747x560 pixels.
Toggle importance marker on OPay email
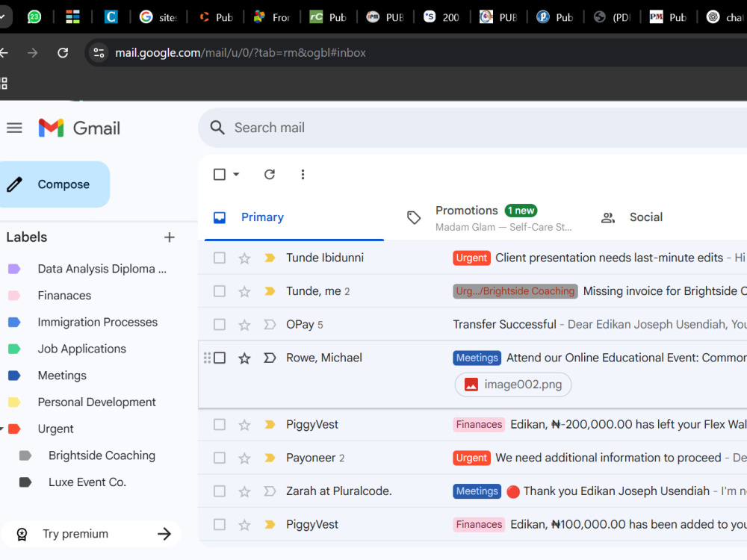pos(270,324)
